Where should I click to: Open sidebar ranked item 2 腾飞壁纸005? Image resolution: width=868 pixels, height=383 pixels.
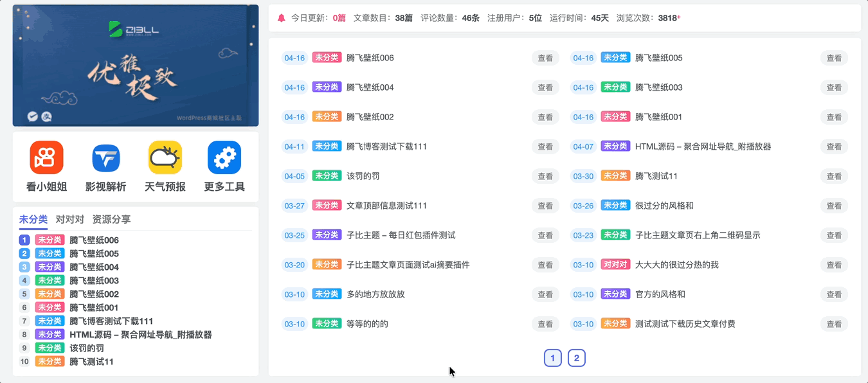click(94, 253)
